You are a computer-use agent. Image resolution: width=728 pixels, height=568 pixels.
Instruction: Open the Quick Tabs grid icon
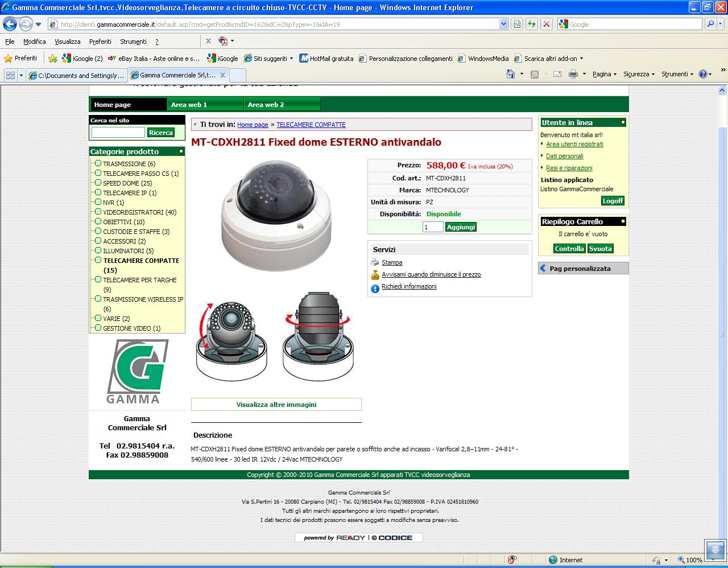tap(10, 75)
